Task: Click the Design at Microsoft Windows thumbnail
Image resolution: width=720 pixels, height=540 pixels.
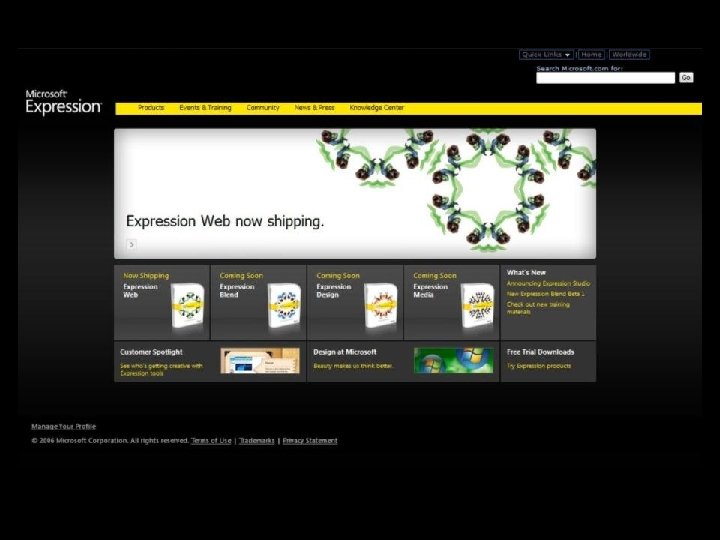Action: tap(454, 360)
